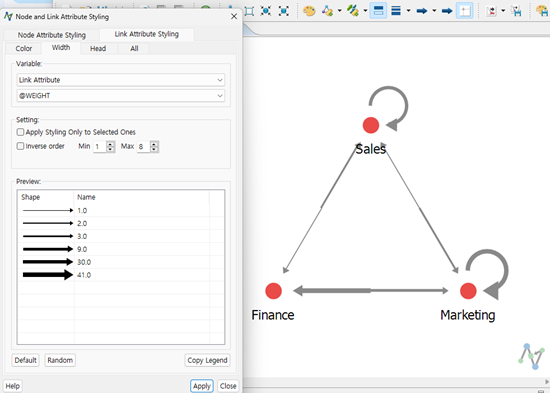Select the Width sub-tab
Viewport: 550px width, 393px height.
point(61,48)
